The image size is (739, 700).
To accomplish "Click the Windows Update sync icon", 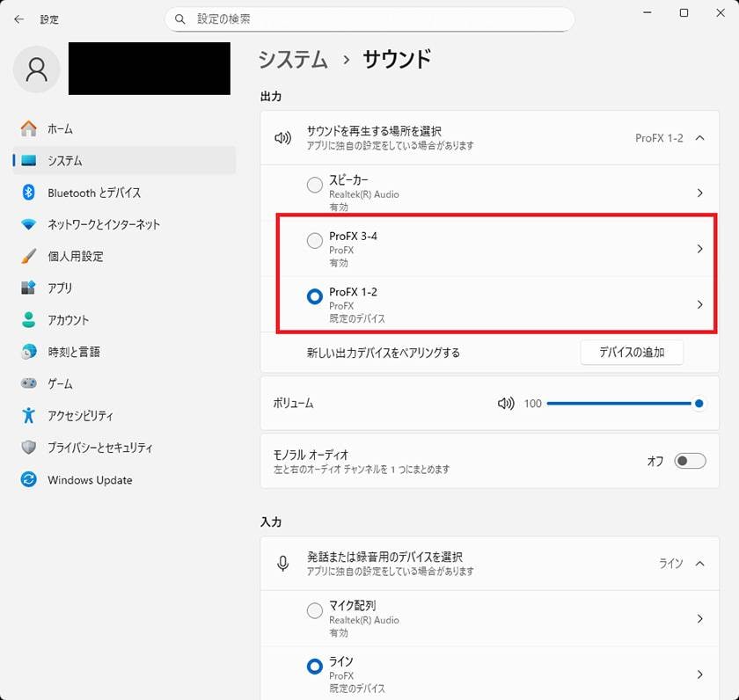I will (x=29, y=479).
